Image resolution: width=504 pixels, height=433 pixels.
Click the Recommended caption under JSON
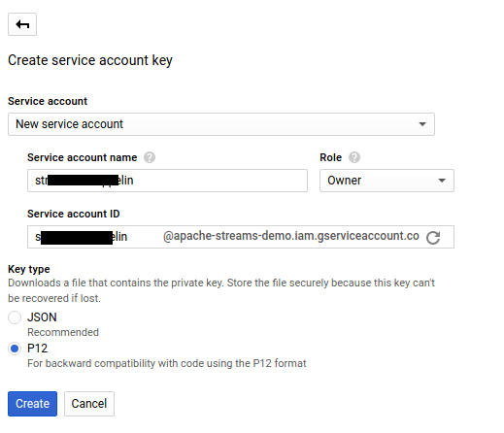click(63, 332)
